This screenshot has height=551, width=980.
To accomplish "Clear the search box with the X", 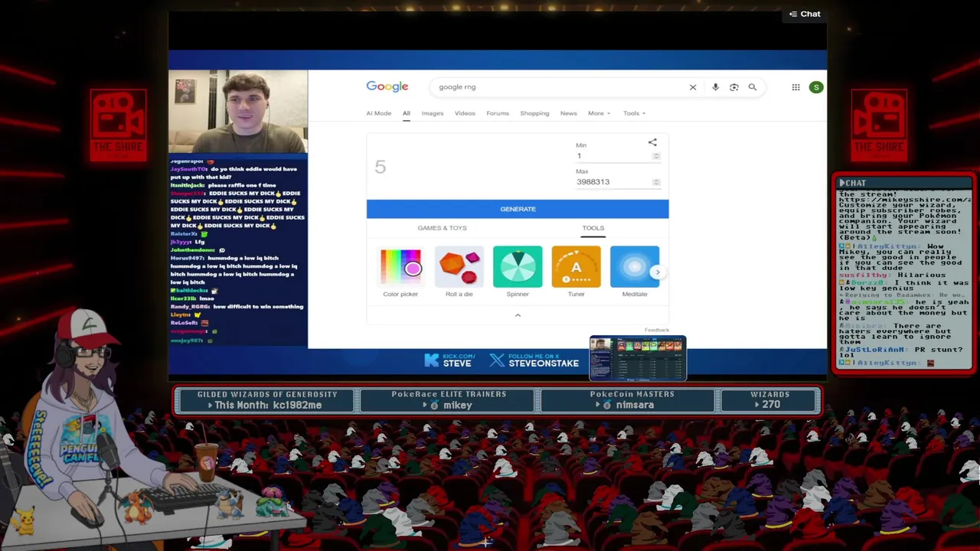I will pyautogui.click(x=693, y=87).
